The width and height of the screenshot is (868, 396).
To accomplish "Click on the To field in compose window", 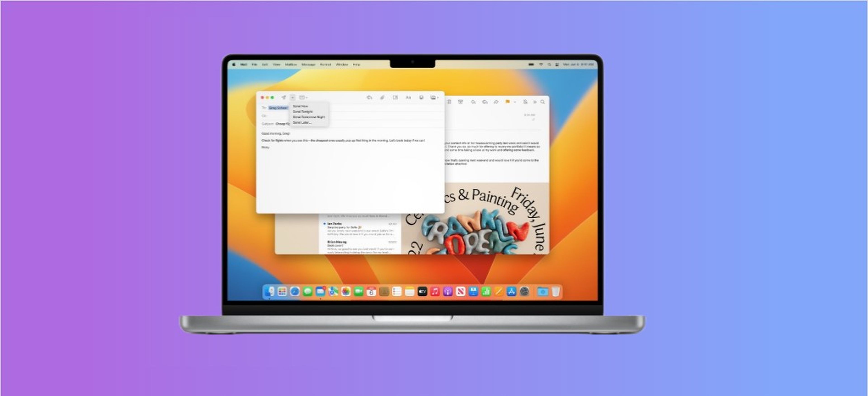I will (x=277, y=108).
